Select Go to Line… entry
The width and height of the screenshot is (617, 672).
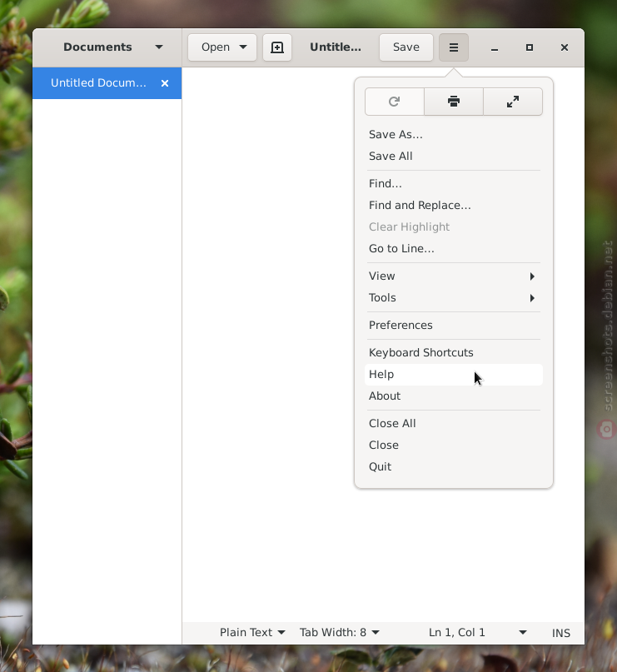coord(453,249)
